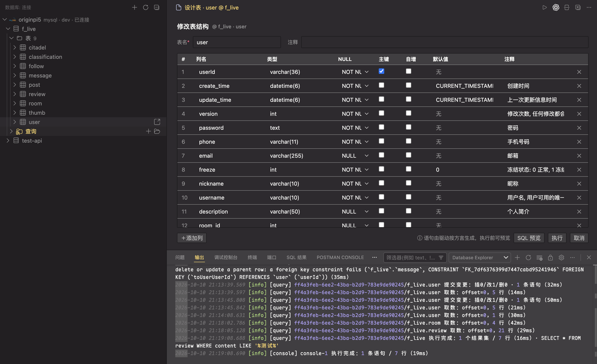Remove the password column with X icon
The height and width of the screenshot is (364, 597).
coord(579,128)
